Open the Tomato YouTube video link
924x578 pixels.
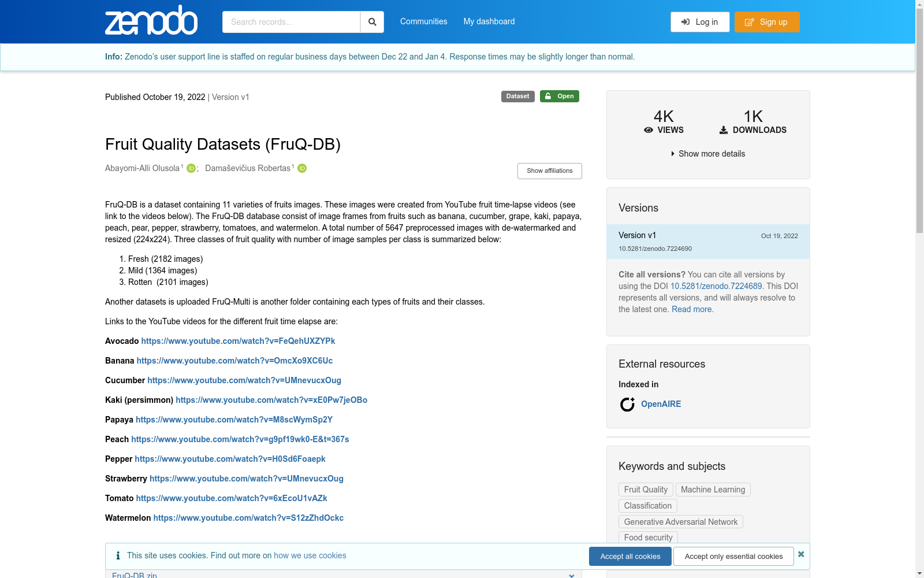(x=232, y=498)
